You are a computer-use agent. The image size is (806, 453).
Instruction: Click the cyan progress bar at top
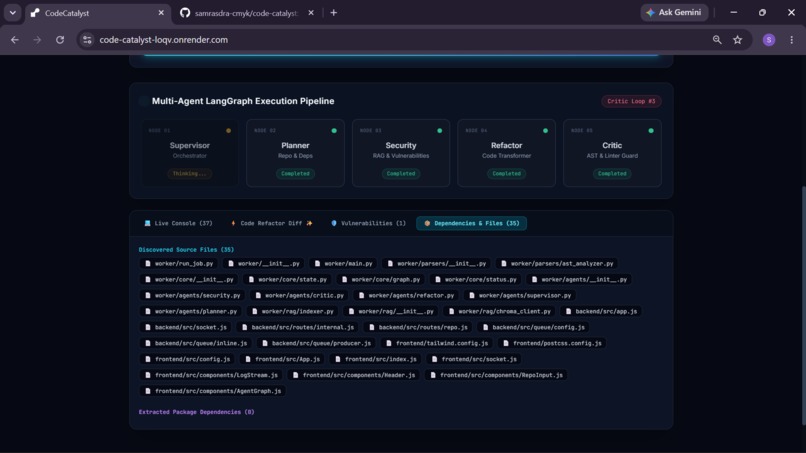[401, 54]
